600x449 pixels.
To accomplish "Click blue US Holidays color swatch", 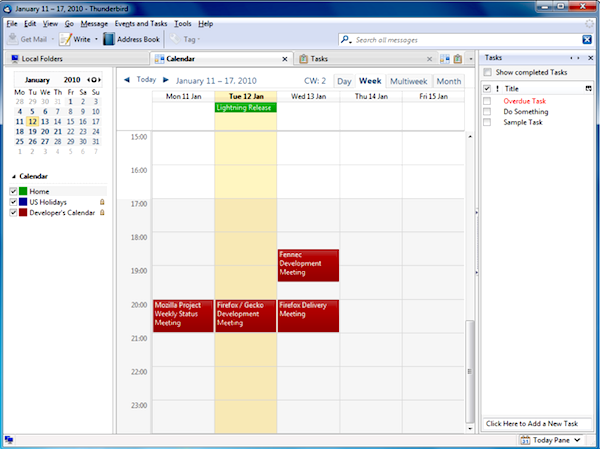I will 23,202.
